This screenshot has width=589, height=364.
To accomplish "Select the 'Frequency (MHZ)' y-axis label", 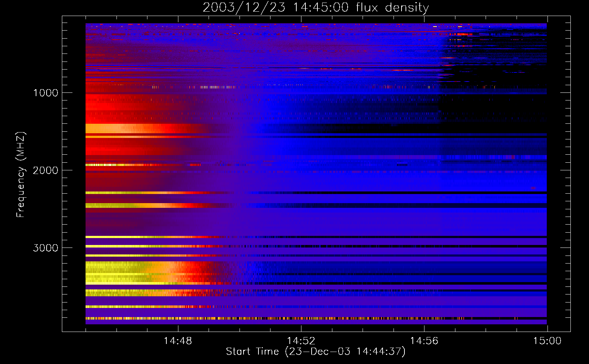I will click(x=21, y=175).
